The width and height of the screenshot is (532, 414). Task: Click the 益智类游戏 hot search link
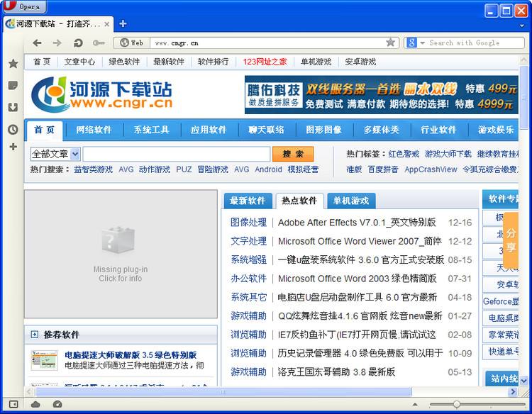(x=94, y=169)
